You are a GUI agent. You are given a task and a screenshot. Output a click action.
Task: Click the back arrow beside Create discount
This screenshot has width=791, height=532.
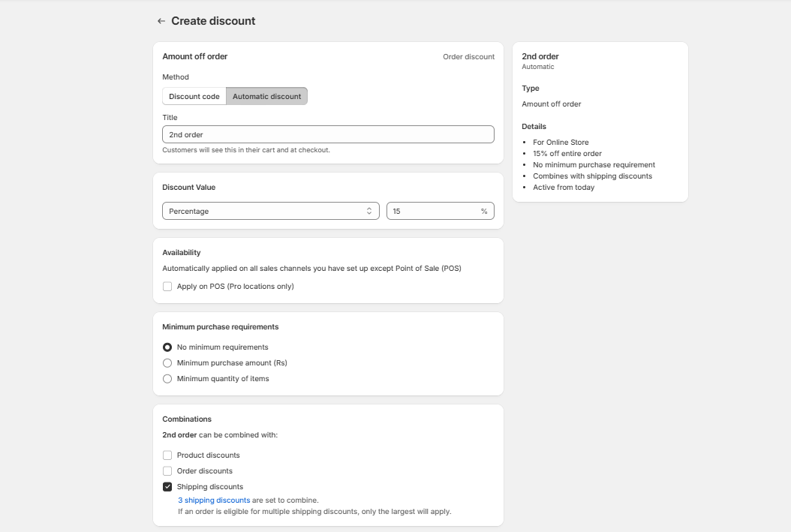coord(161,21)
